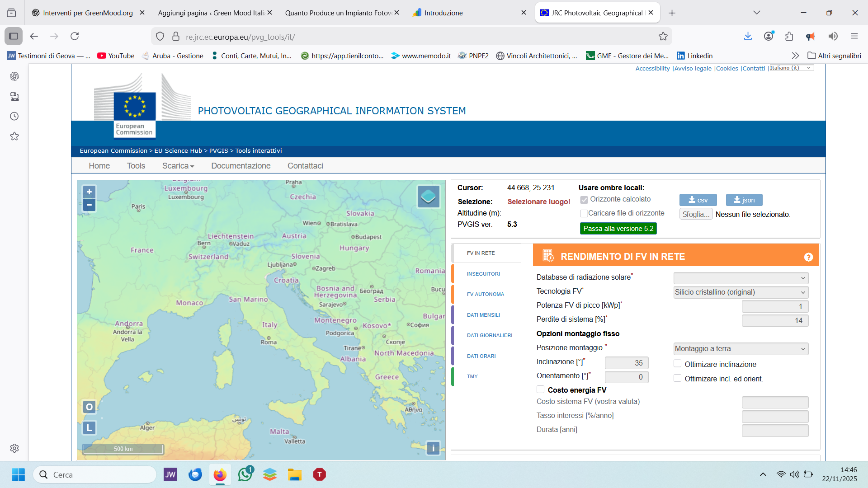868x488 pixels.
Task: Click Sfoglia to upload horizon file
Action: pos(696,214)
